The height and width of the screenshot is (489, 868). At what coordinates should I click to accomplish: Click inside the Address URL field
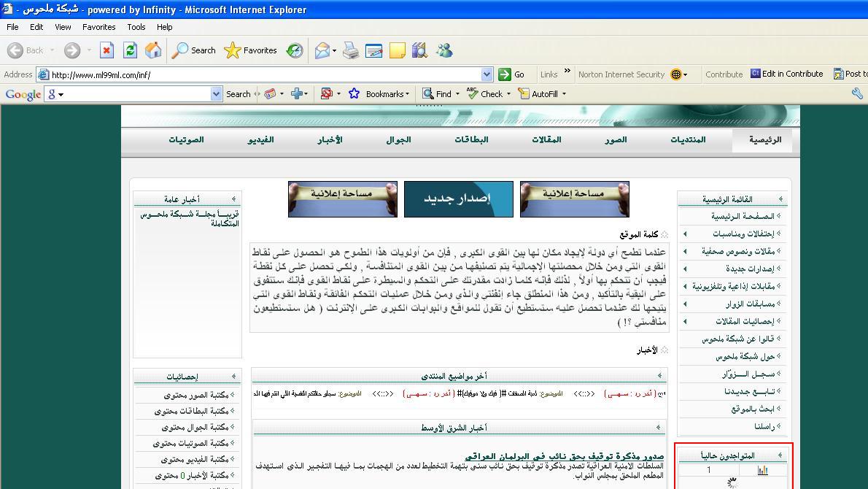(x=263, y=74)
